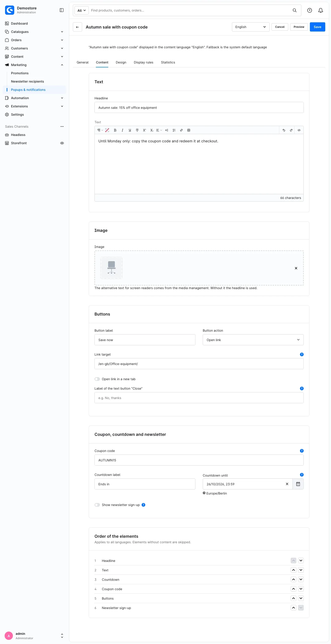Toggle underline formatting in text editor

(x=130, y=130)
